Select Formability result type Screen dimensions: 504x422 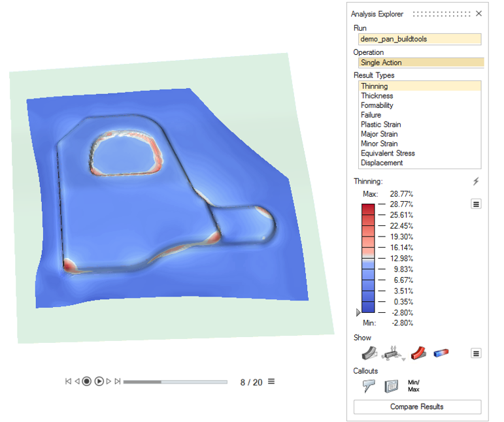coord(377,105)
